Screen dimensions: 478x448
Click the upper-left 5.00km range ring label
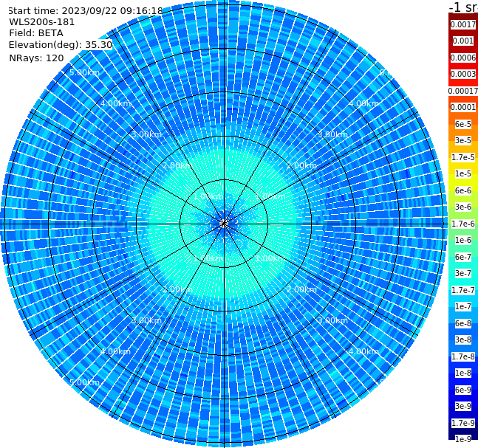pyautogui.click(x=84, y=72)
